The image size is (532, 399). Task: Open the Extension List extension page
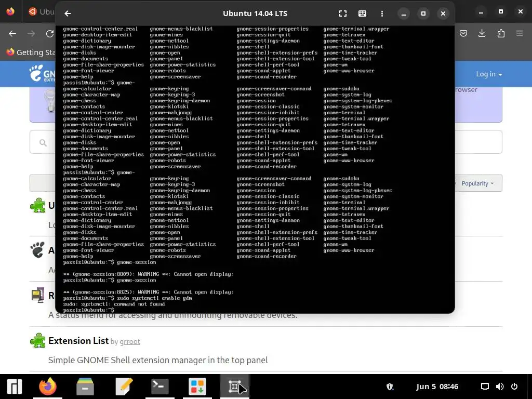[x=78, y=340]
